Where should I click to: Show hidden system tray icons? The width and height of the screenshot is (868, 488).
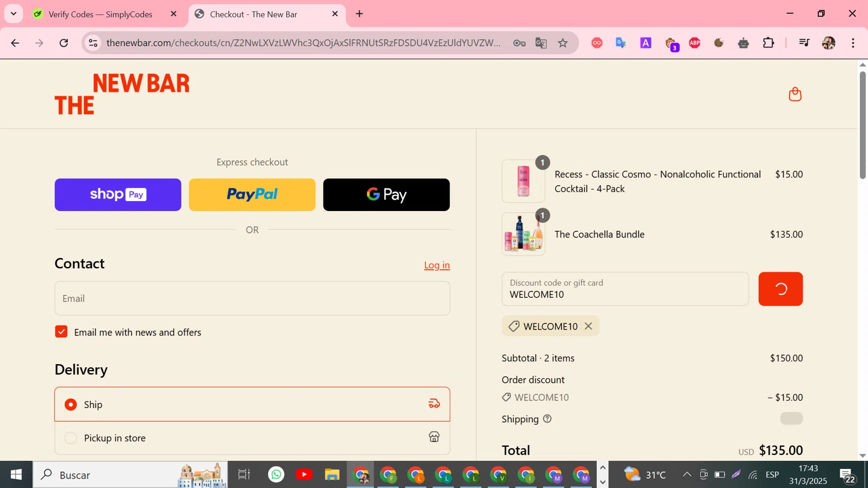[x=687, y=475]
